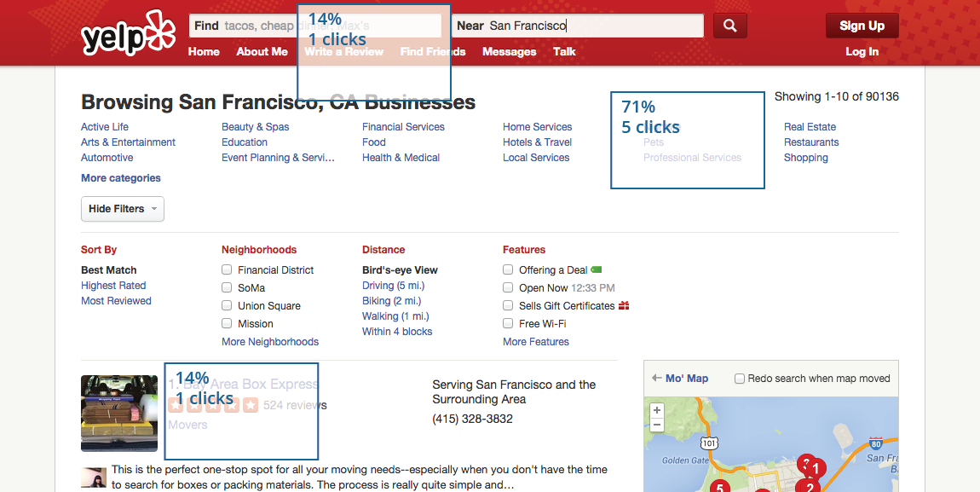The image size is (980, 492).
Task: Click the gift icon beside Sells Gift Certificates
Action: [x=624, y=306]
